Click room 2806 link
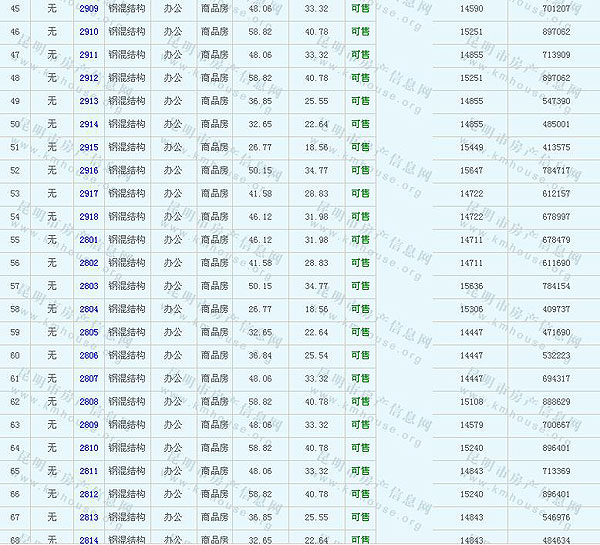 (x=89, y=356)
